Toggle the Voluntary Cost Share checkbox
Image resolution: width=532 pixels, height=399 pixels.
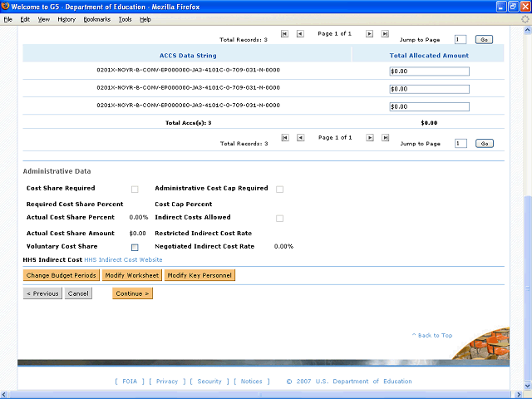(x=135, y=248)
